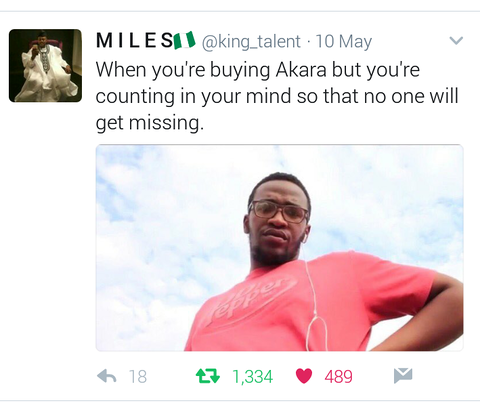Click the reply arrow icon
Screen dimensions: 480x416
coord(107,376)
